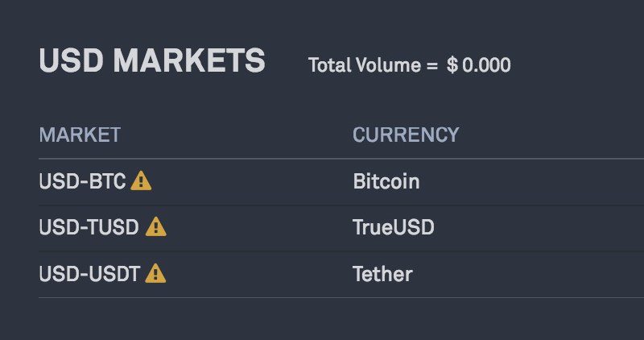
Task: Sort by the MARKET column header
Action: point(80,135)
